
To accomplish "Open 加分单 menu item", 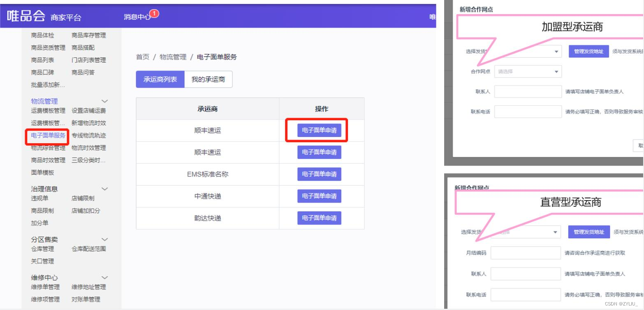I will click(x=39, y=223).
